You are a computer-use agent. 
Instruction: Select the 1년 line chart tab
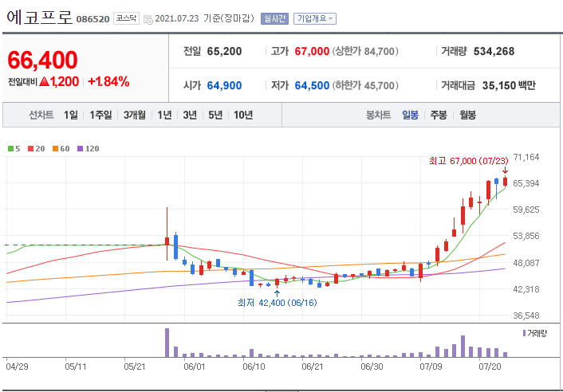click(x=164, y=115)
